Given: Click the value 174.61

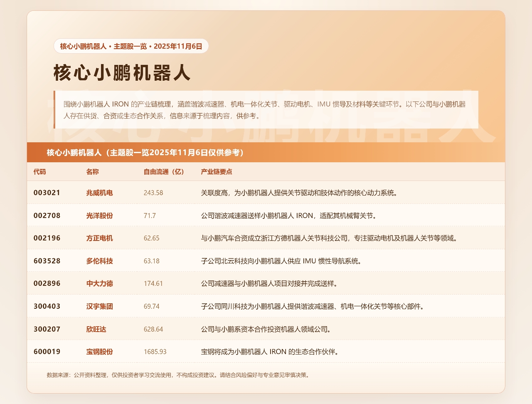Looking at the screenshot, I should (153, 284).
